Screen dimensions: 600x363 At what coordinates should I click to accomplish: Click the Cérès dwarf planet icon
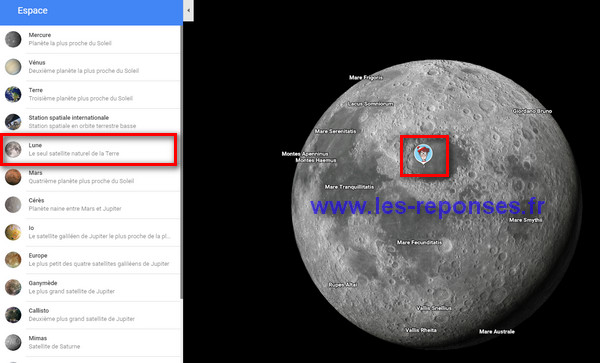tap(13, 205)
